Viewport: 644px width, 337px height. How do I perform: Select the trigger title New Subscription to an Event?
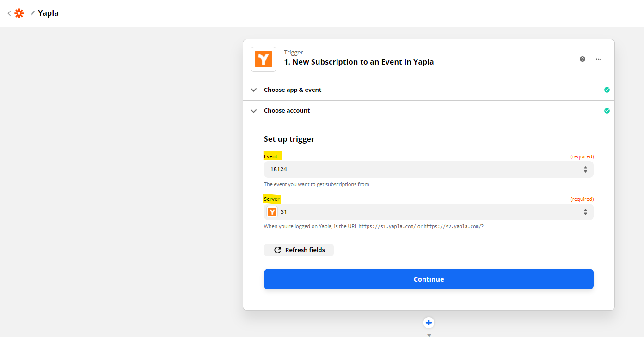pyautogui.click(x=359, y=61)
